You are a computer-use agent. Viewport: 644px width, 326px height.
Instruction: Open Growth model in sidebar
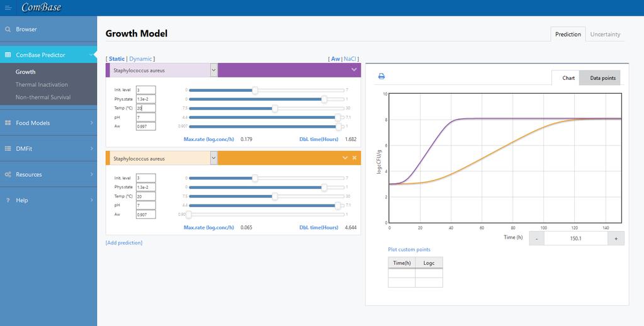25,72
